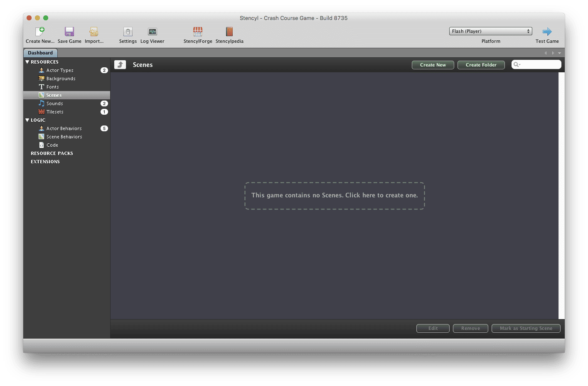Click the Edit button
The height and width of the screenshot is (386, 588).
[x=433, y=328]
